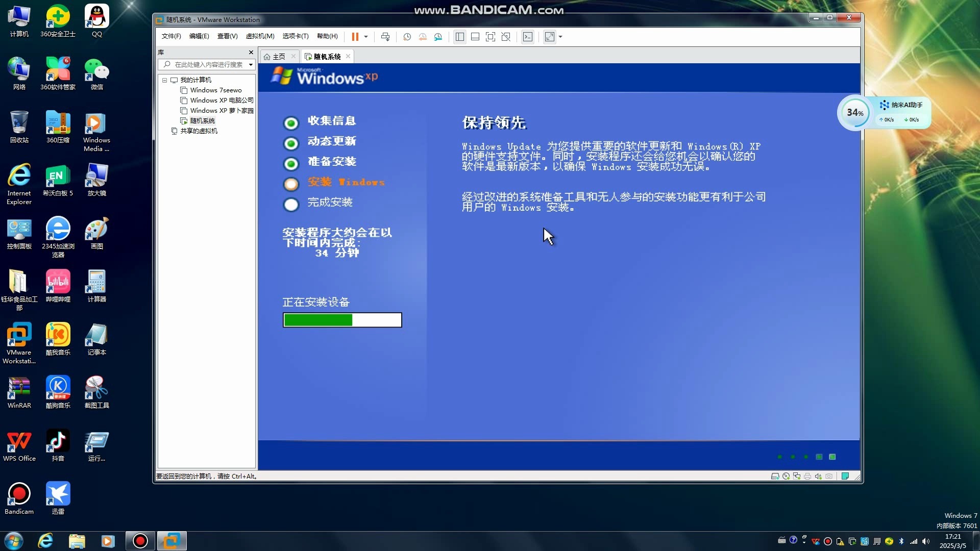The width and height of the screenshot is (980, 551).
Task: Click Bandicam recording icon in taskbar
Action: 140,541
